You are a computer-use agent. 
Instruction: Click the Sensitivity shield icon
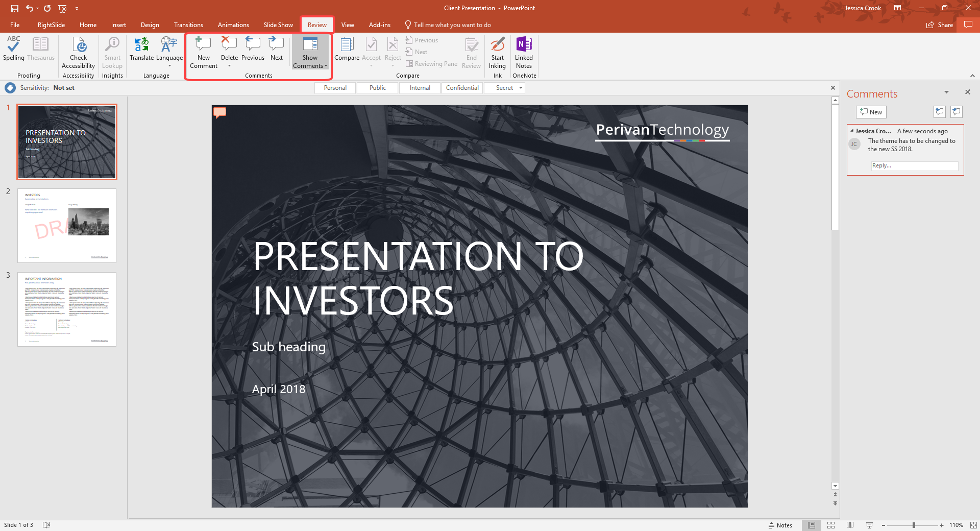(10, 88)
